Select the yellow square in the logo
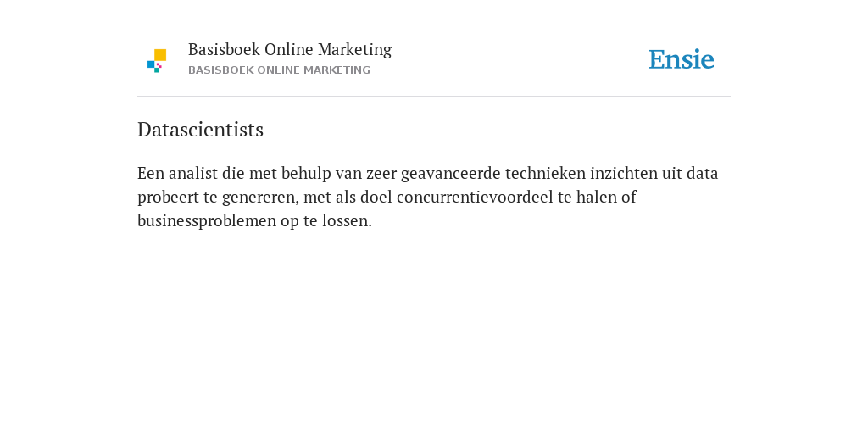 (160, 55)
